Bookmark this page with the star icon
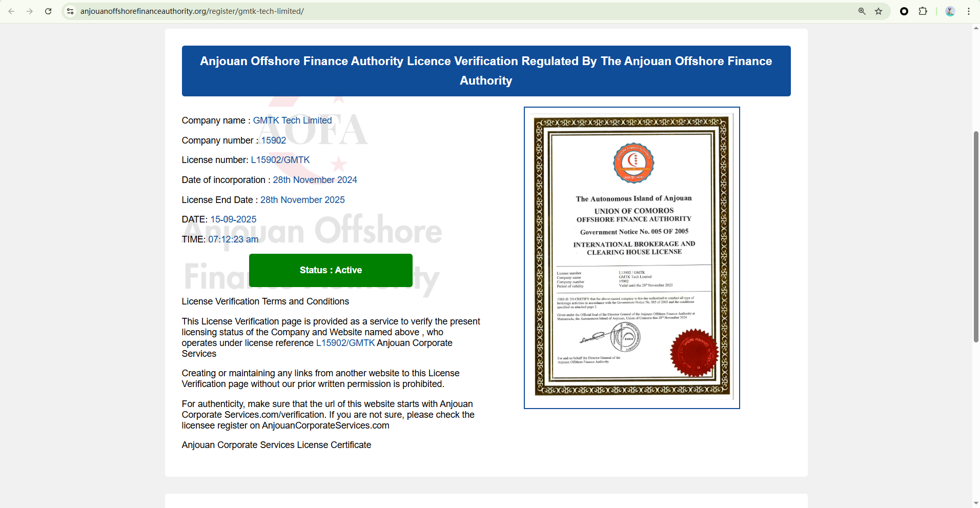The width and height of the screenshot is (980, 508). pyautogui.click(x=879, y=11)
